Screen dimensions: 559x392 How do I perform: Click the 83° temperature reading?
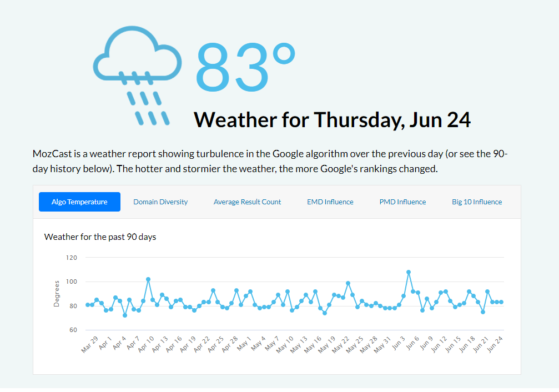pos(245,67)
